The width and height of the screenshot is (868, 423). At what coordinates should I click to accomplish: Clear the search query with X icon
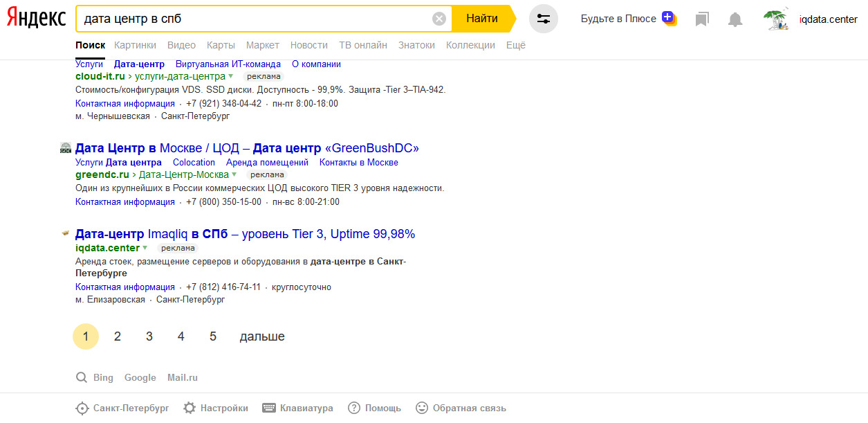[x=439, y=19]
